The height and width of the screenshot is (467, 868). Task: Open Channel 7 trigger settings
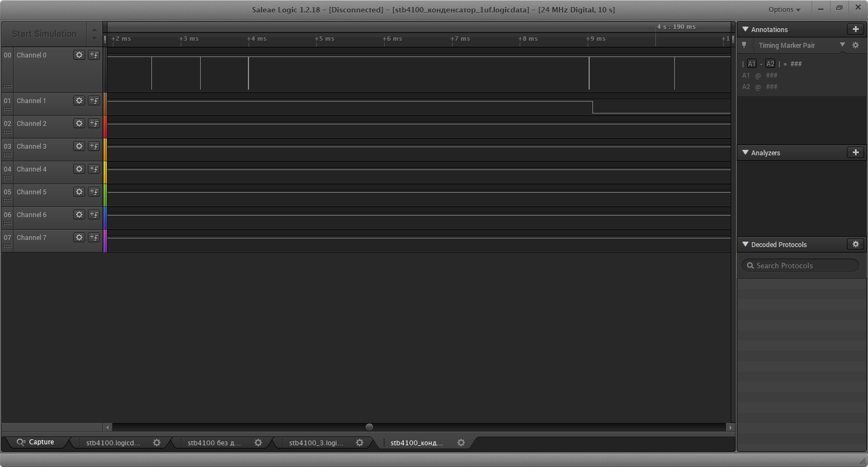coord(94,237)
